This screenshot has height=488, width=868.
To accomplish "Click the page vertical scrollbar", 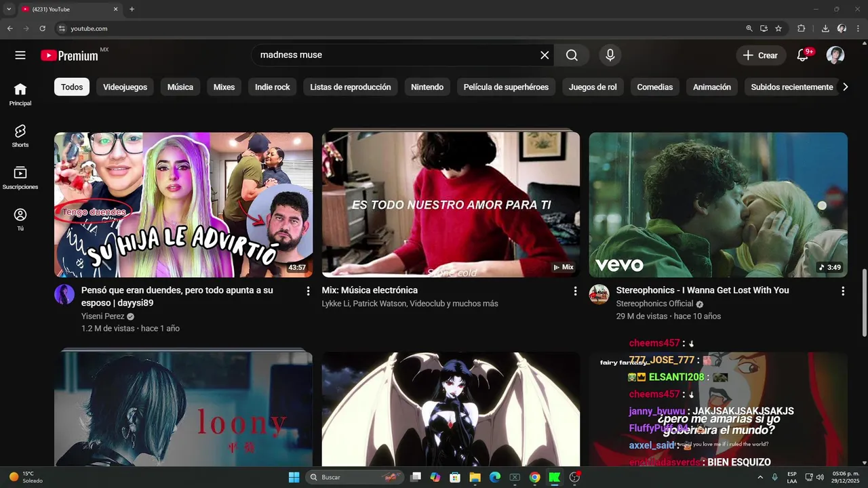I will tap(864, 302).
